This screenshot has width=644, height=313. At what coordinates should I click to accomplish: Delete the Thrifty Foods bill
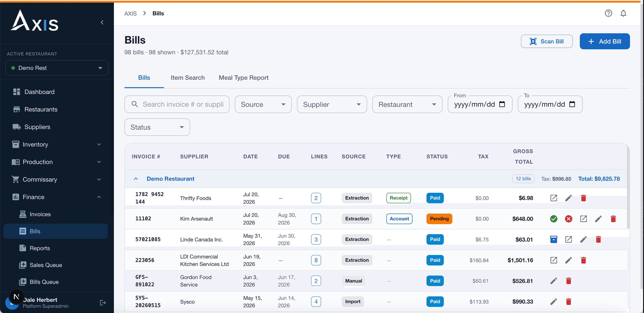[584, 198]
